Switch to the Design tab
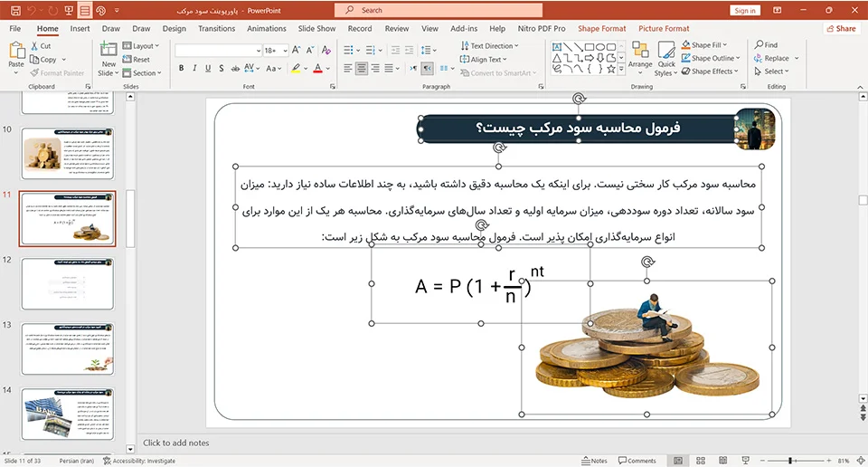 tap(174, 28)
